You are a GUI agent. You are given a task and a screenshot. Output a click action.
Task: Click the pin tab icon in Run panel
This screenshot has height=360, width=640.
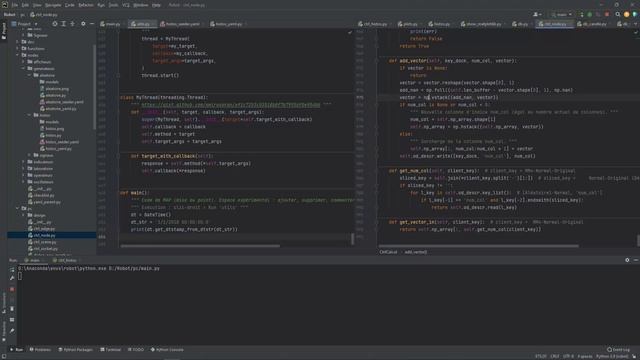[x=12, y=331]
